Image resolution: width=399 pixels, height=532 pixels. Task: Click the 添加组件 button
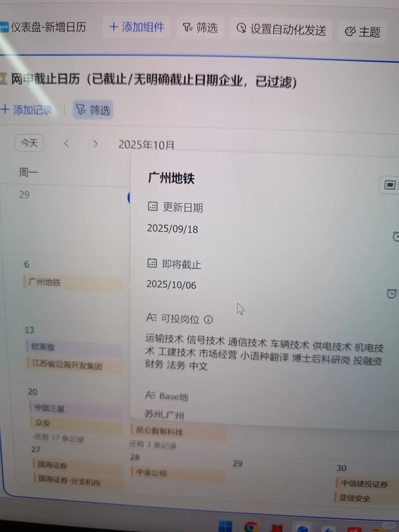point(137,27)
